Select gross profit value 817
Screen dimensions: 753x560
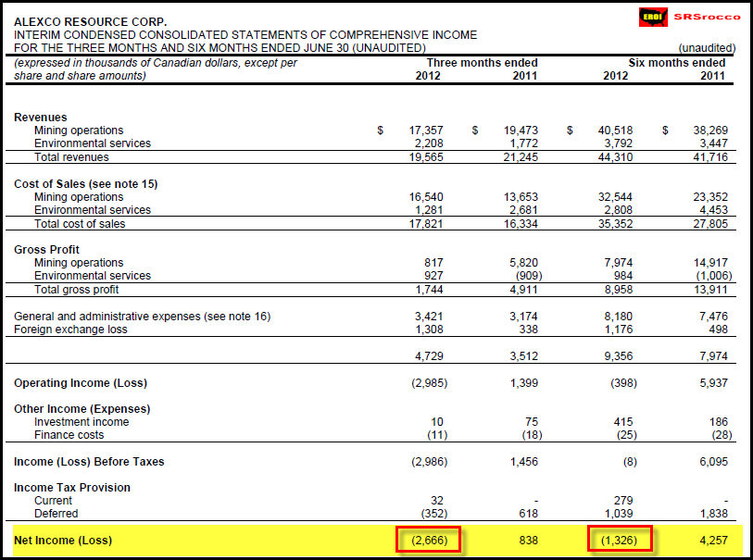coord(433,263)
